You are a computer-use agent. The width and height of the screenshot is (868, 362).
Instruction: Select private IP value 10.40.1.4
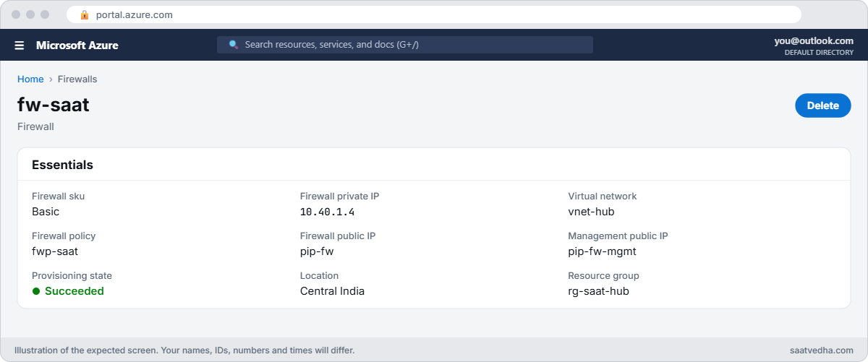click(x=327, y=212)
